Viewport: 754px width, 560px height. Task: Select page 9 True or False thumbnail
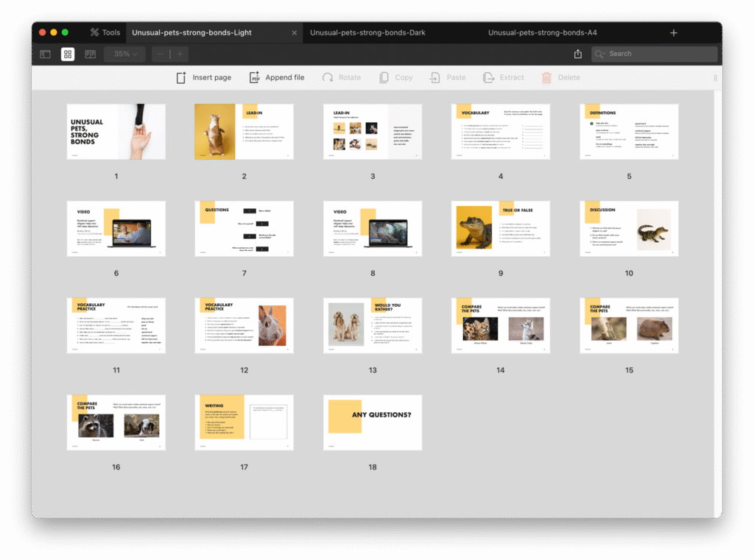(x=501, y=228)
